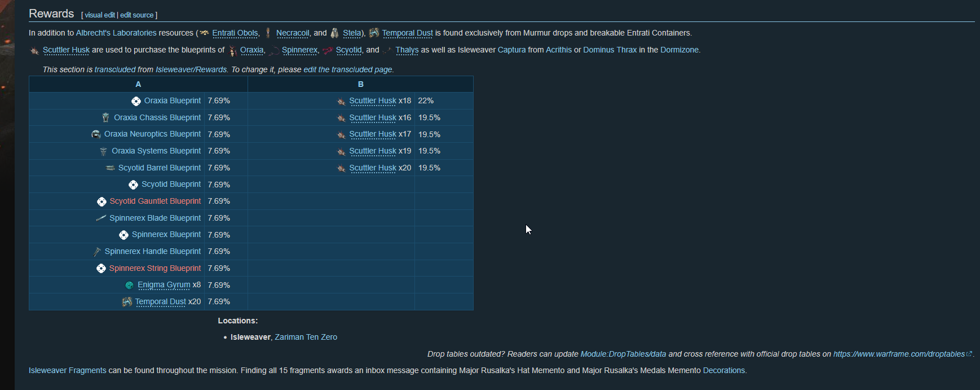Open the Necracoil text link
Viewport: 980px width, 390px height.
pyautogui.click(x=293, y=33)
